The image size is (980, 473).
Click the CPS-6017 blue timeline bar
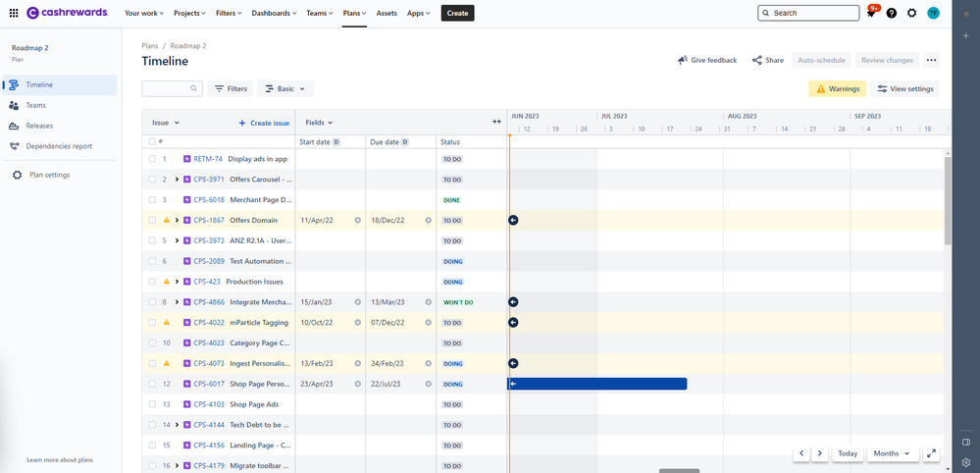(596, 384)
